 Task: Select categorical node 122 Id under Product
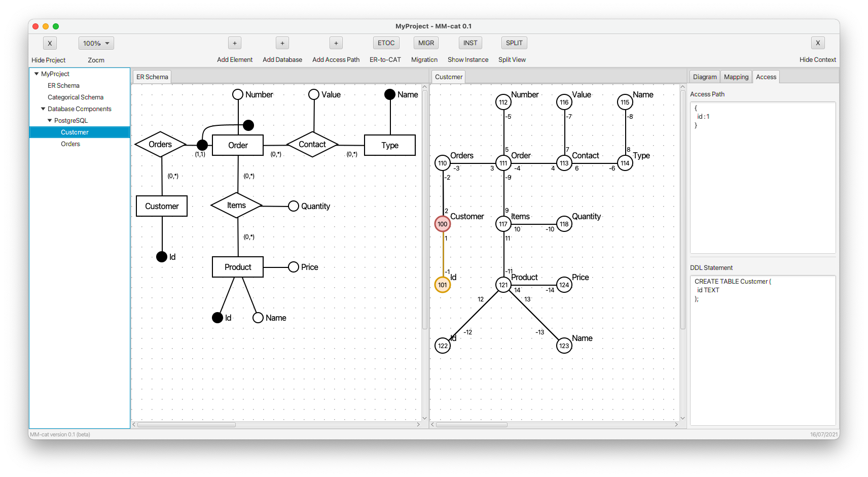coord(443,346)
